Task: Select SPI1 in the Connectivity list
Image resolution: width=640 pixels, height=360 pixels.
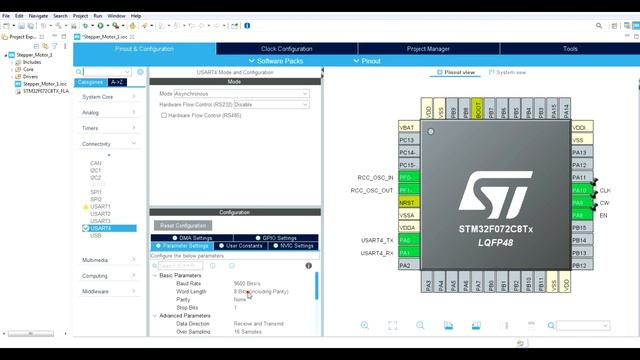Action: [x=96, y=192]
